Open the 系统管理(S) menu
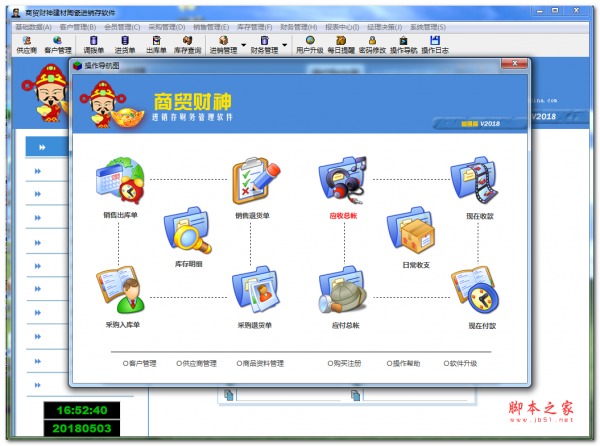 (x=428, y=27)
